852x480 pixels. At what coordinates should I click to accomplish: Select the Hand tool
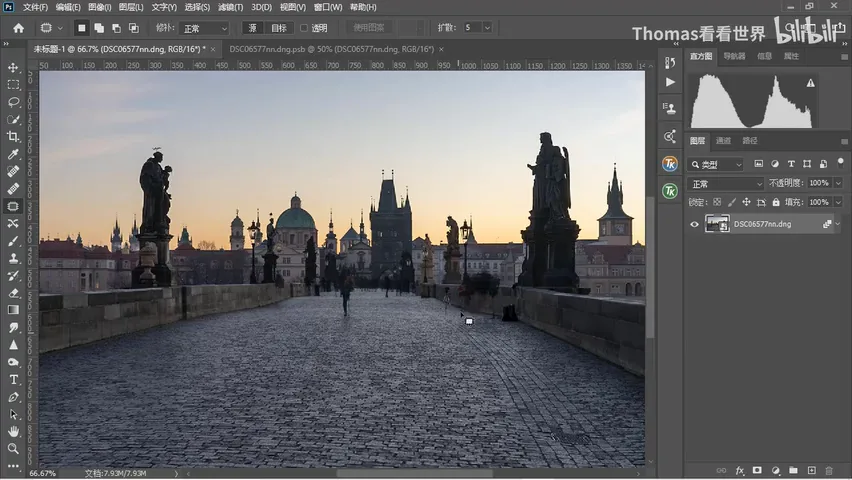(x=13, y=432)
